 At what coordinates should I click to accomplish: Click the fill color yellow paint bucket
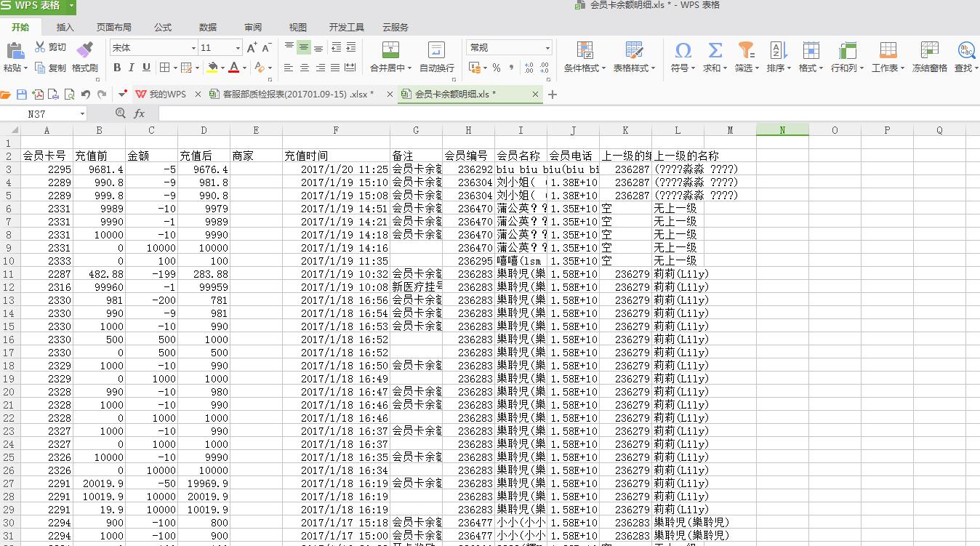click(212, 68)
